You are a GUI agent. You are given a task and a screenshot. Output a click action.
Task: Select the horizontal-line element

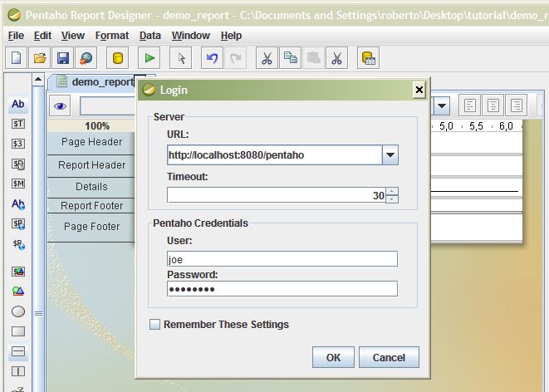click(x=17, y=351)
